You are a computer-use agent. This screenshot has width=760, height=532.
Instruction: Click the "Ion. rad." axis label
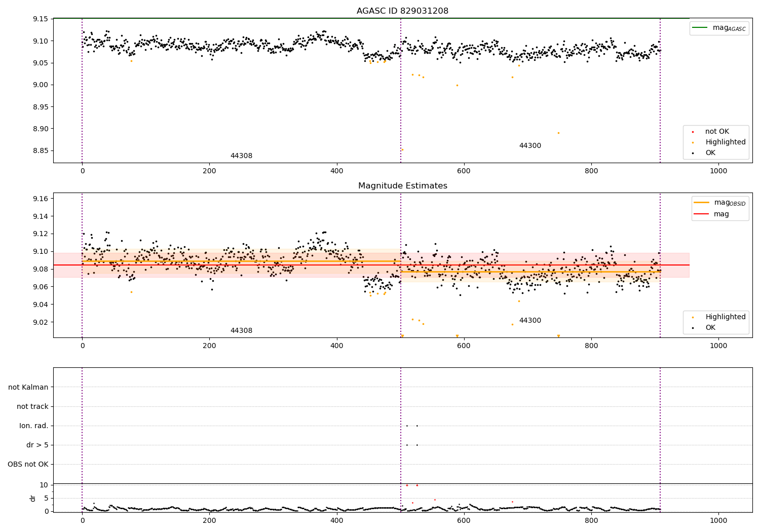pos(34,426)
